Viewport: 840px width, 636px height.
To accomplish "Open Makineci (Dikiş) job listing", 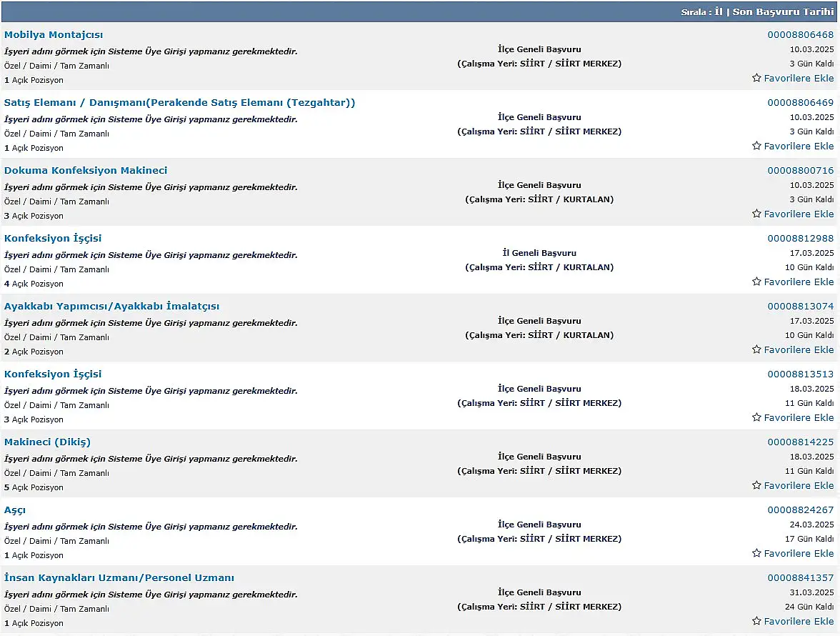I will pos(47,442).
